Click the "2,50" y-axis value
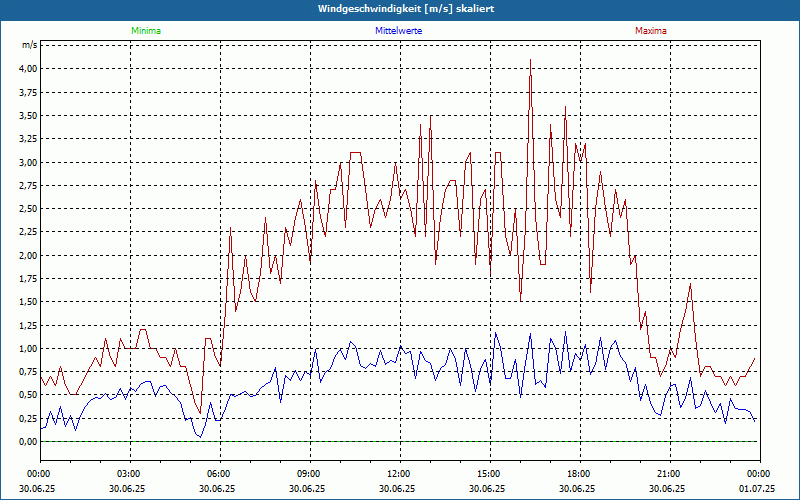The image size is (800, 500). pos(28,209)
